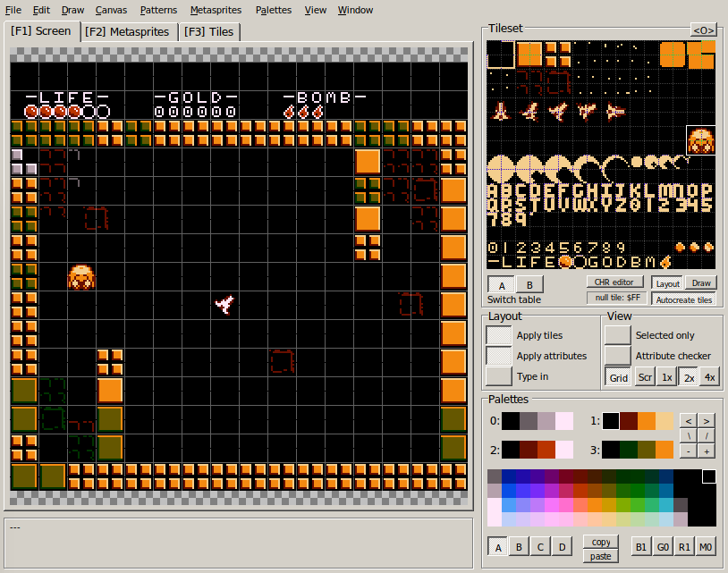
Task: Click the backslash palette button
Action: click(x=688, y=435)
